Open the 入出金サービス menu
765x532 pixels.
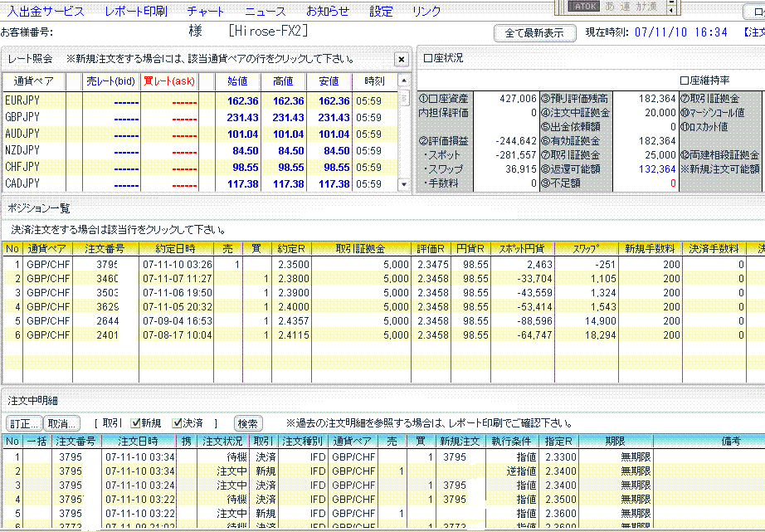click(x=46, y=11)
